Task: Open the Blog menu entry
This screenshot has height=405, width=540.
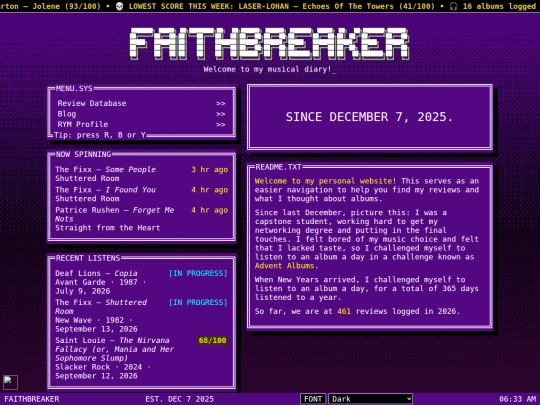Action: click(141, 114)
